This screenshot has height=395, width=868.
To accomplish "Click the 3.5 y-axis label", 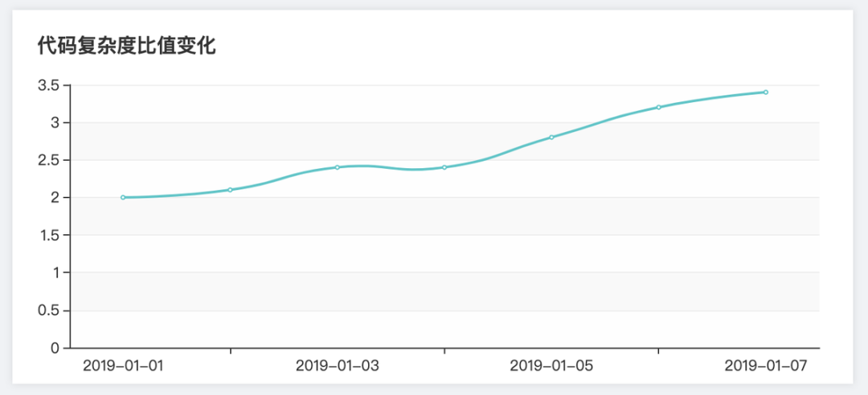I will (x=49, y=85).
